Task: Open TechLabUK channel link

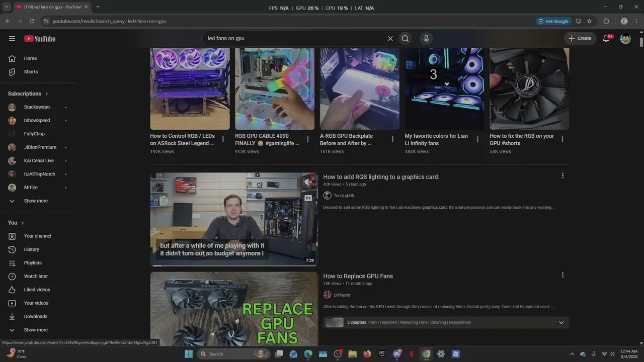Action: 344,196
